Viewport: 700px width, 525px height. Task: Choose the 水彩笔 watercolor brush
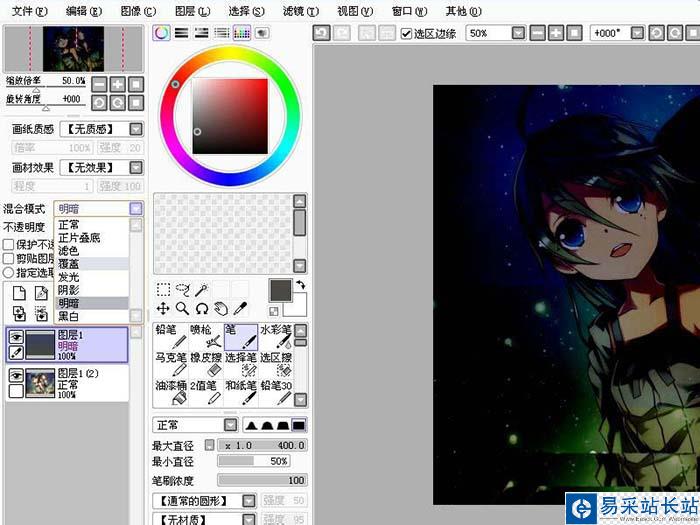276,337
